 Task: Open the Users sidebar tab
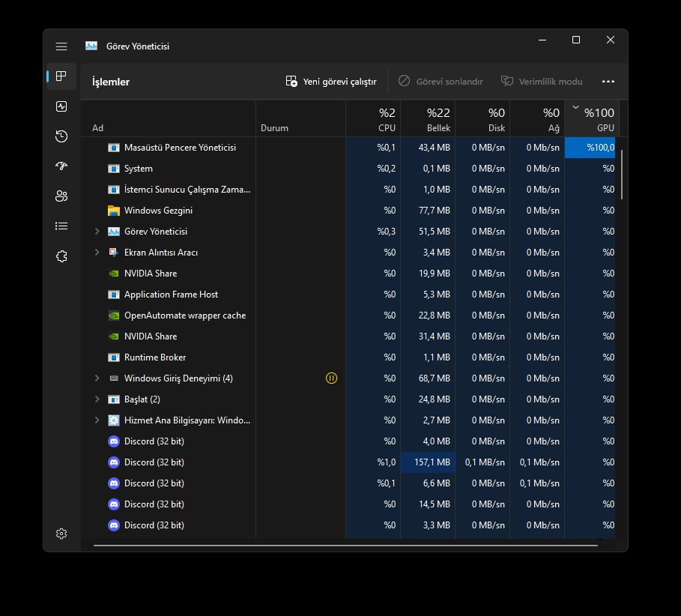point(61,196)
